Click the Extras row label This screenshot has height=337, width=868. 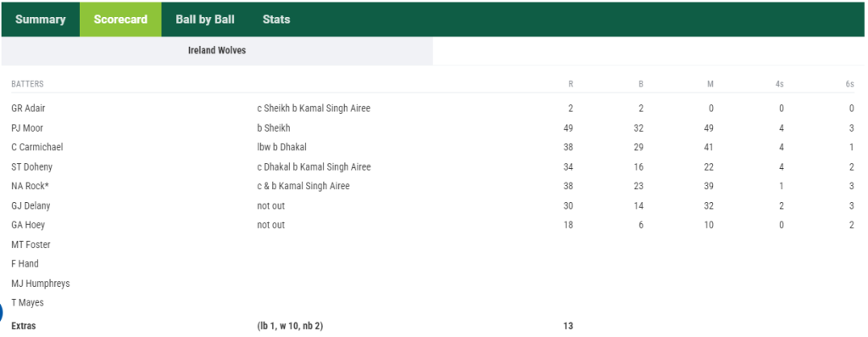tap(23, 326)
